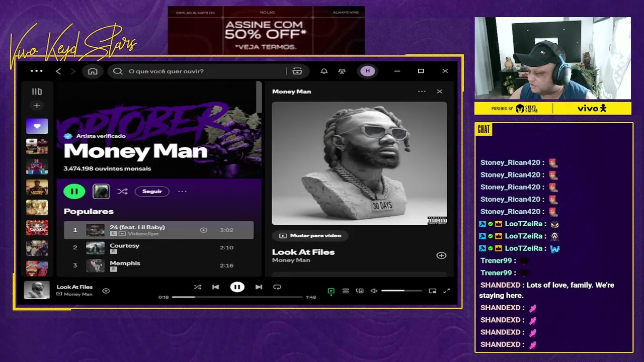
Task: Pause with the white center button
Action: click(x=237, y=287)
